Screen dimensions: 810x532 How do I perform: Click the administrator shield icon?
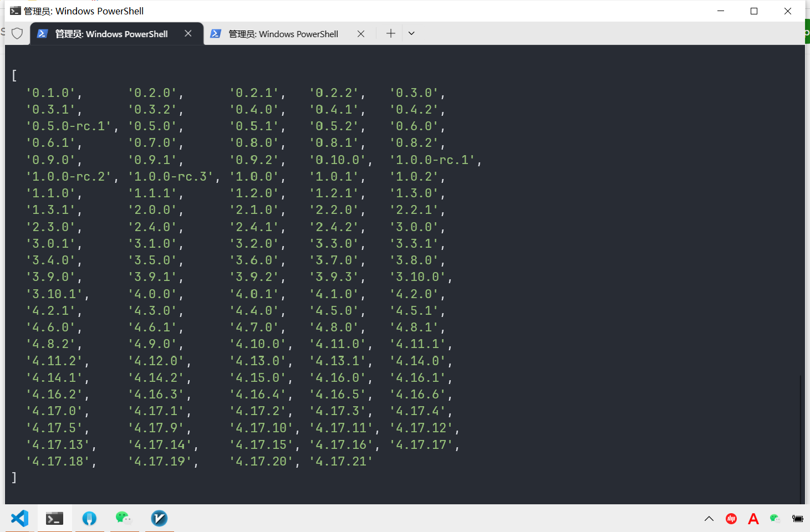(x=17, y=33)
